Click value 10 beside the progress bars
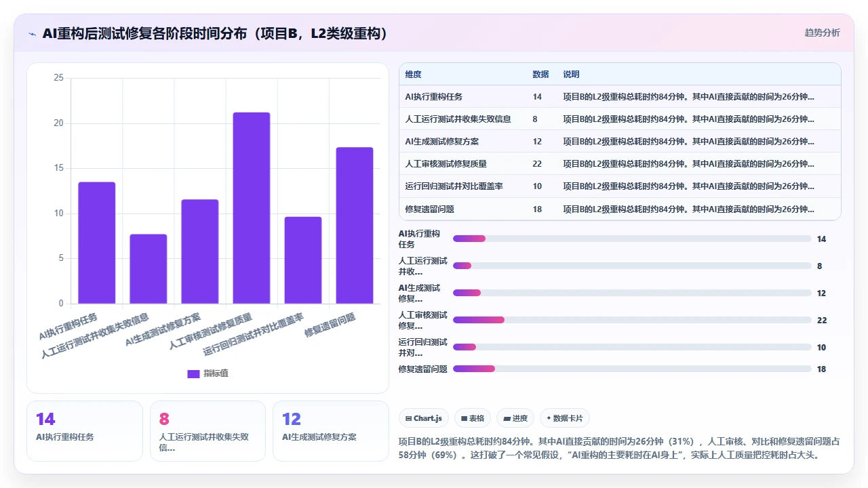 pos(822,347)
